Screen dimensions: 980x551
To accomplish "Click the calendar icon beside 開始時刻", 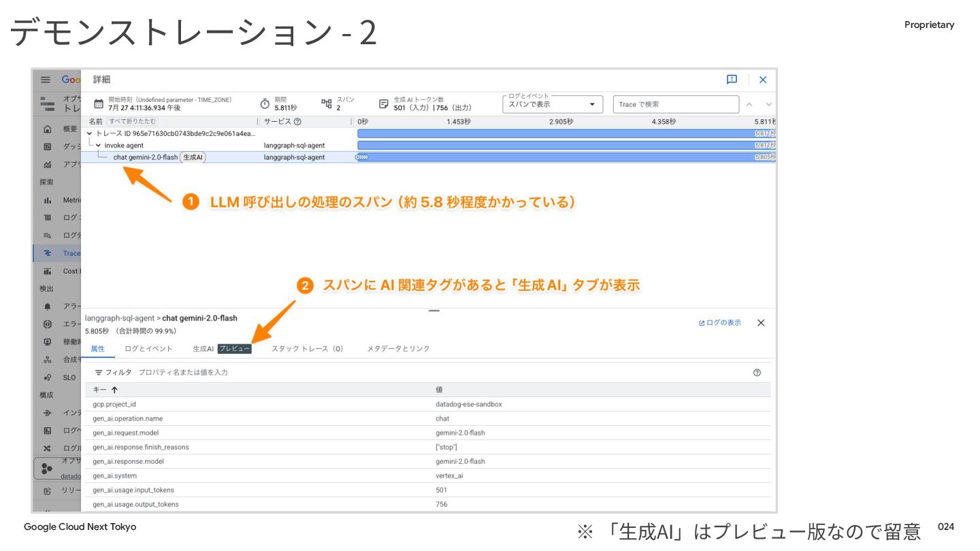I will coord(99,104).
